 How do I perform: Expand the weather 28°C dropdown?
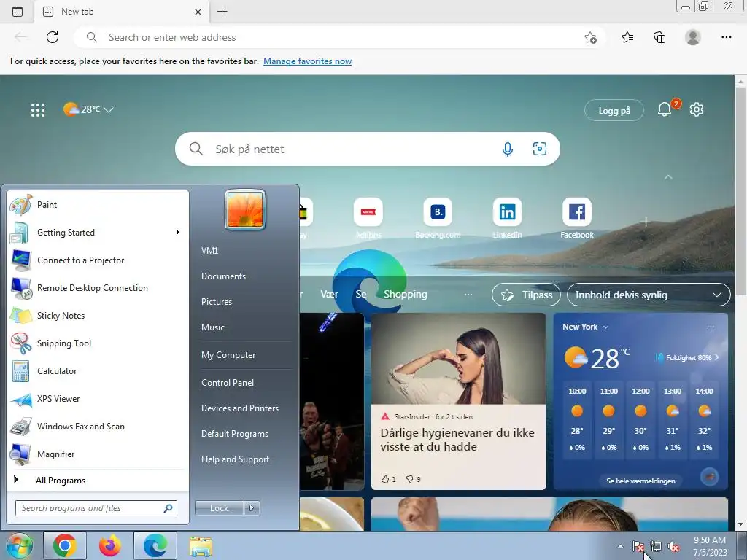tap(88, 109)
